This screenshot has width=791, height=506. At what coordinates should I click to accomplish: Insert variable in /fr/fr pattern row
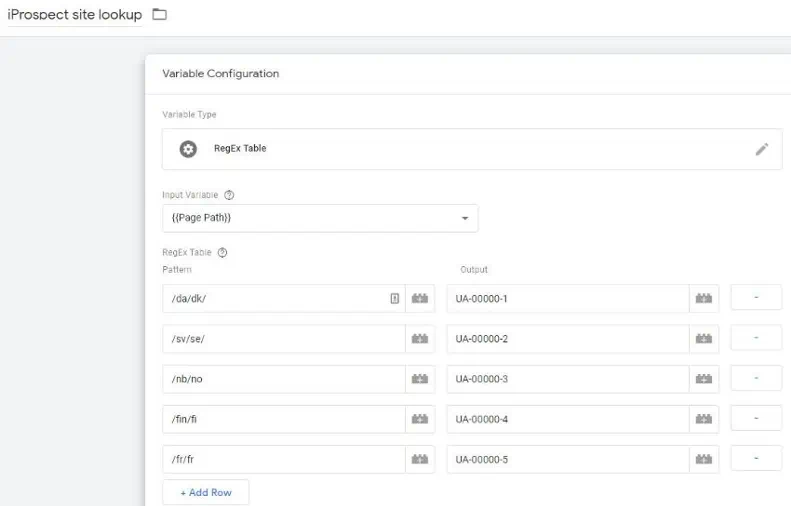coord(420,459)
